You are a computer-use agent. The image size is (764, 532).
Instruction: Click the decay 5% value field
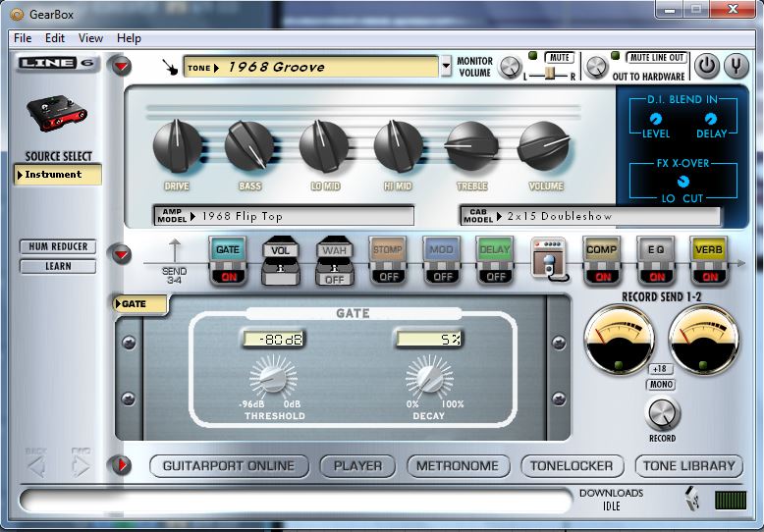point(429,339)
